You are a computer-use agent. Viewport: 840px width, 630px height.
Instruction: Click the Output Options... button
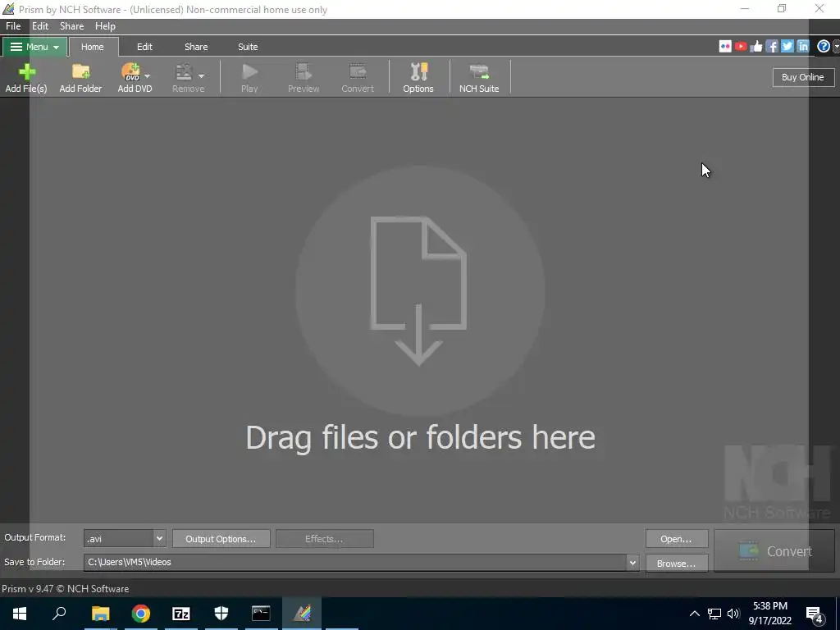(x=221, y=539)
